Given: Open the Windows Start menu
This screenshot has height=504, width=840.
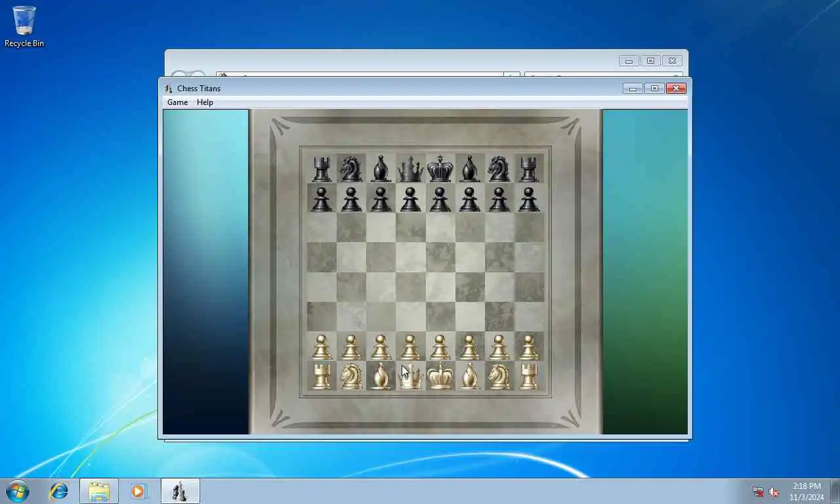Looking at the screenshot, I should pos(18,491).
